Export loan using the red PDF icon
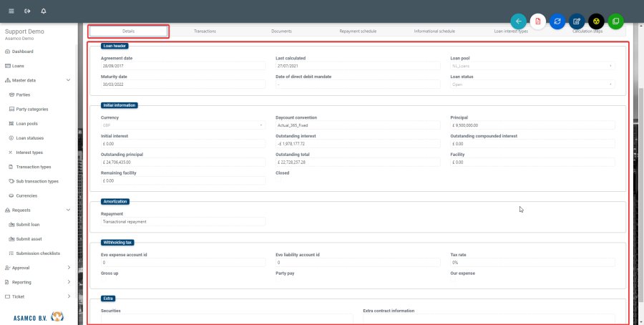Image resolution: width=644 pixels, height=325 pixels. (538, 21)
